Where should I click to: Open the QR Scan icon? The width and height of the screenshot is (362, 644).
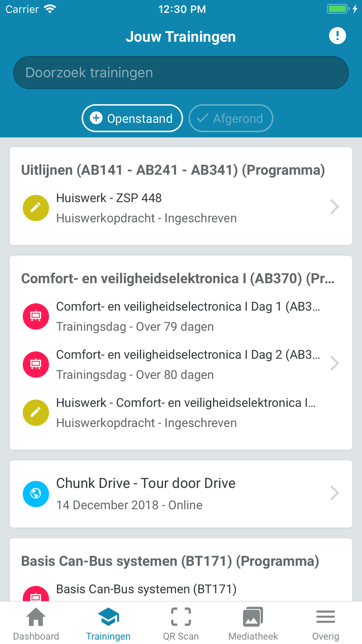181,617
